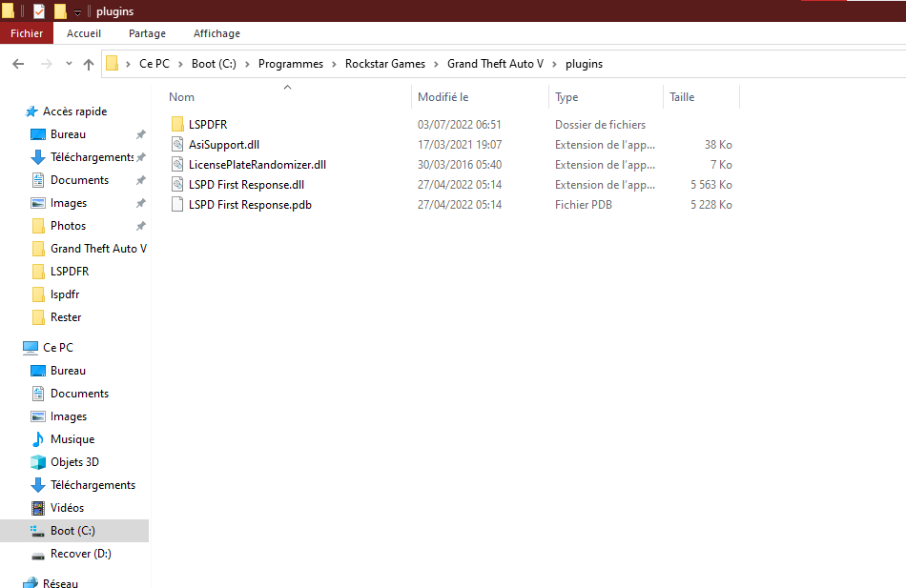The image size is (906, 588).
Task: Expand chevron after Rockstar Games breadcrumb
Action: click(436, 64)
